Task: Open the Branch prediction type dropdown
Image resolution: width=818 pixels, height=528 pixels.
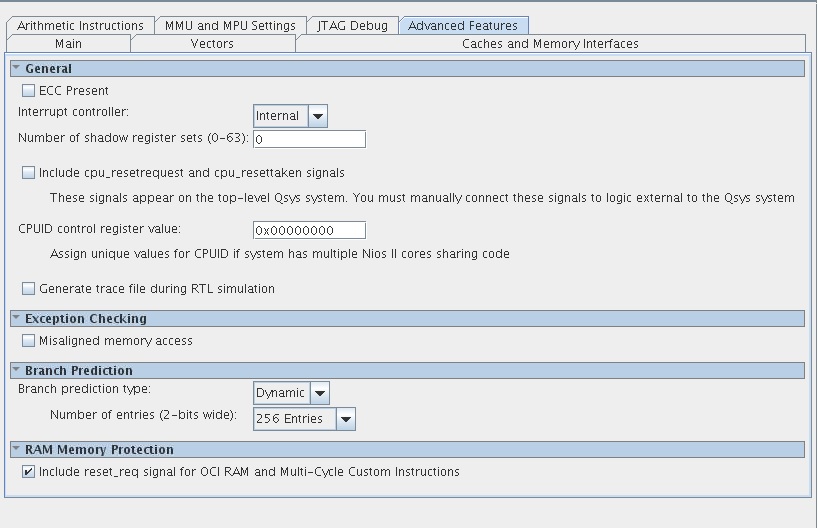Action: click(x=319, y=393)
